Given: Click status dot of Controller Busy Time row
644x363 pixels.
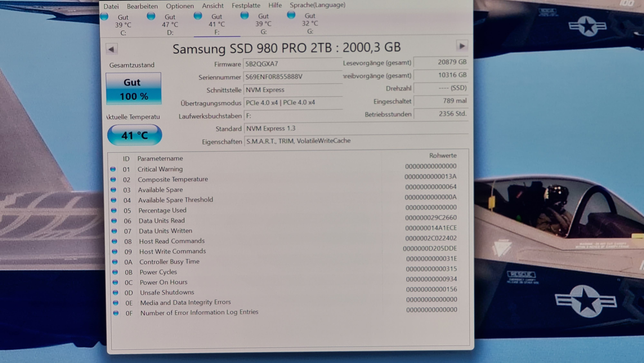Looking at the screenshot, I should coord(115,262).
